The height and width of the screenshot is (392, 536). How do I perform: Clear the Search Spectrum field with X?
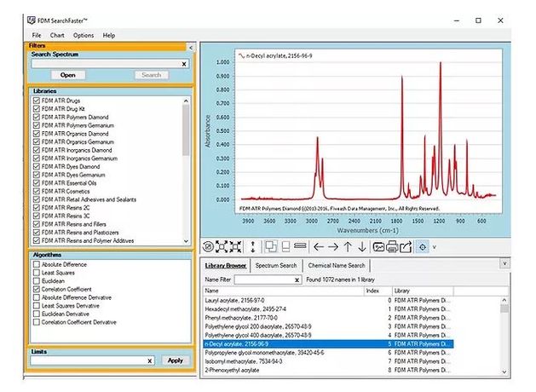[184, 64]
